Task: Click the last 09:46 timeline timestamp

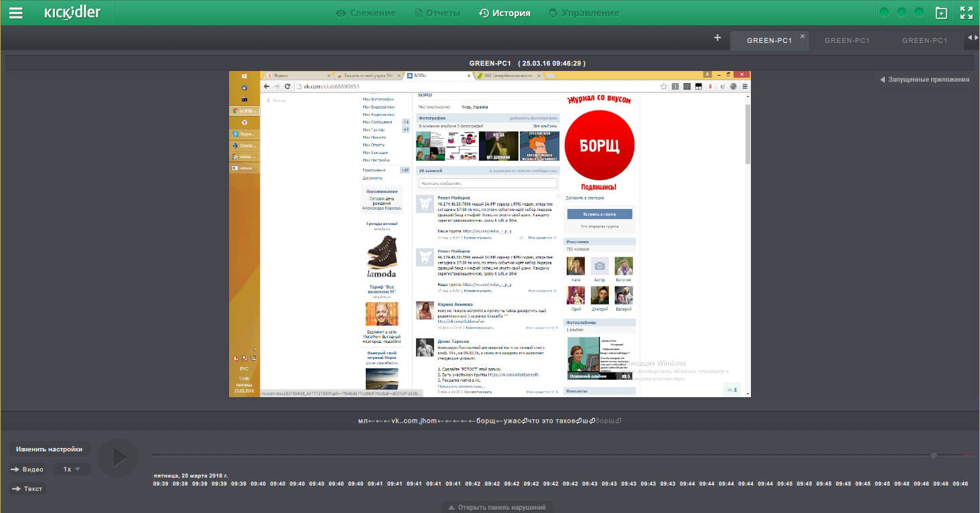Action: click(961, 484)
